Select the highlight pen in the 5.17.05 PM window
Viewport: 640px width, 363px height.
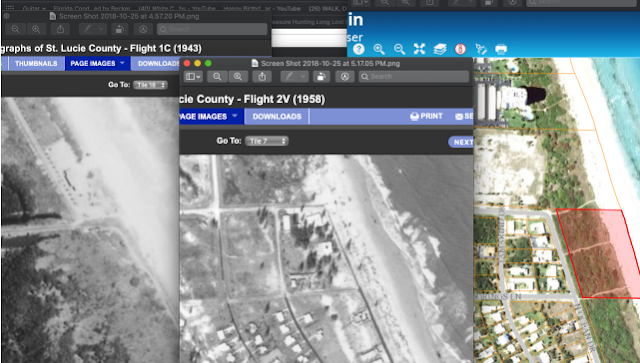click(289, 77)
